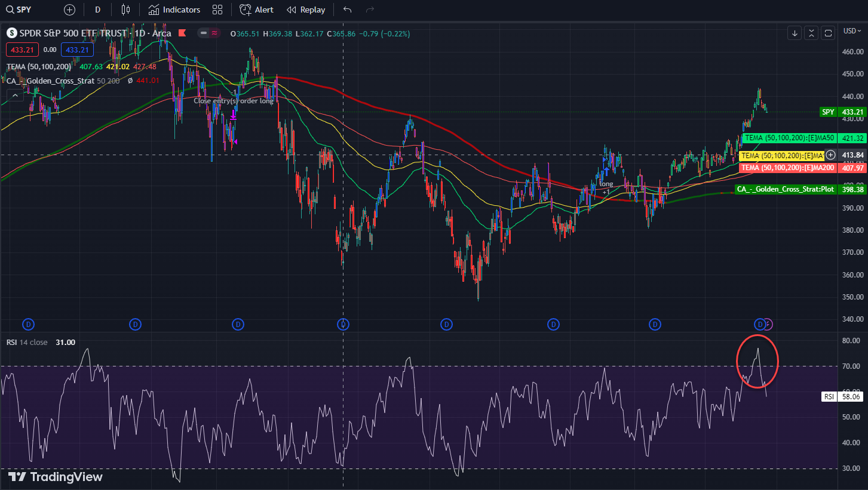Viewport: 868px width, 490px height.
Task: Click the 413.84 crosshair price label
Action: (x=852, y=155)
